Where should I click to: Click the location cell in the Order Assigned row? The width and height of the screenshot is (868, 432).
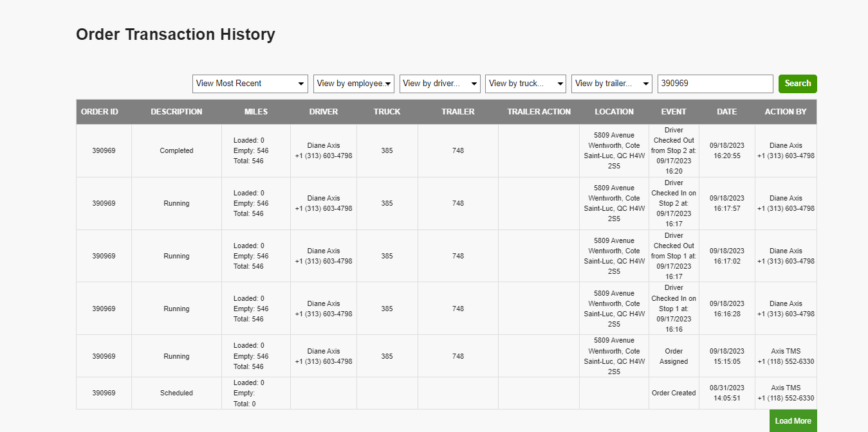614,356
